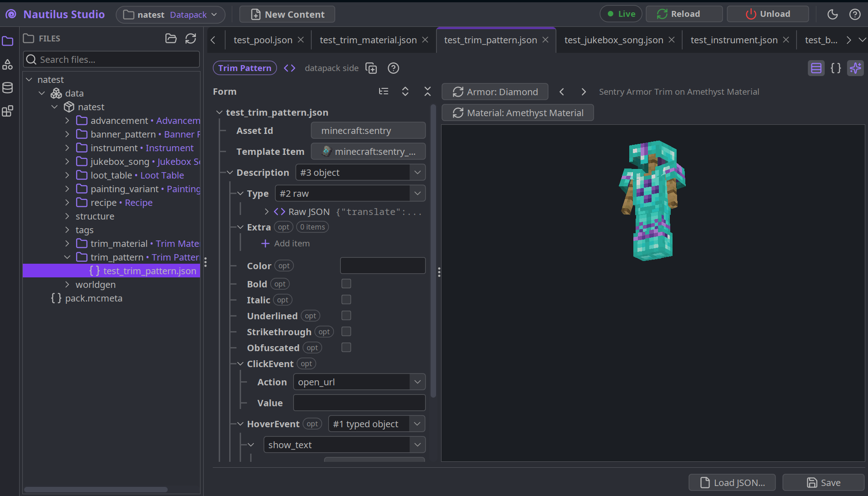Close the test_jukebox_song.json tab

point(672,40)
